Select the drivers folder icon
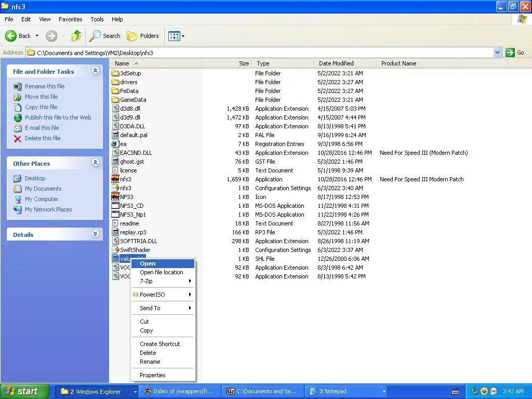 point(115,82)
